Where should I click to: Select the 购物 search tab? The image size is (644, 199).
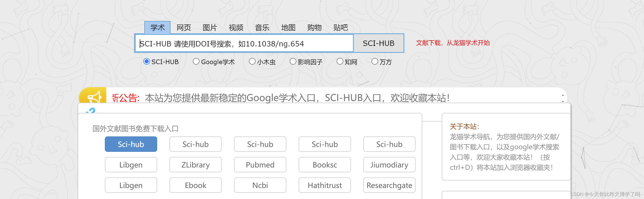click(x=315, y=27)
